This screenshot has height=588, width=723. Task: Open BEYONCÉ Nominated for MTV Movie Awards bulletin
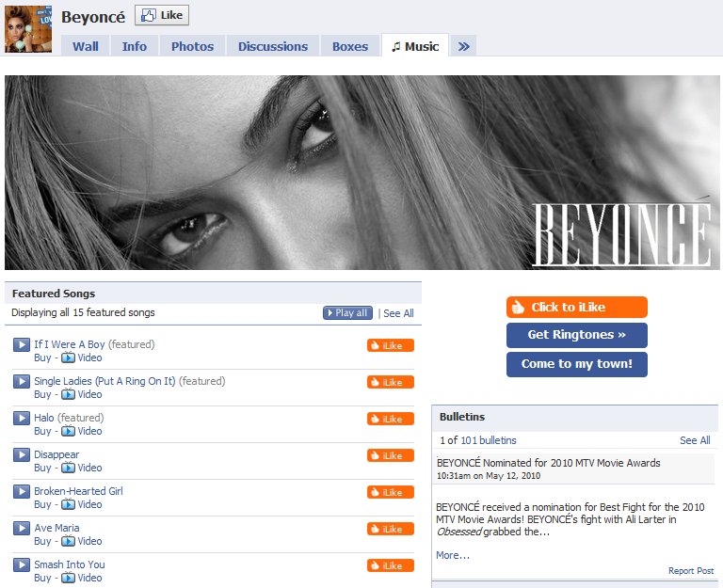point(548,463)
